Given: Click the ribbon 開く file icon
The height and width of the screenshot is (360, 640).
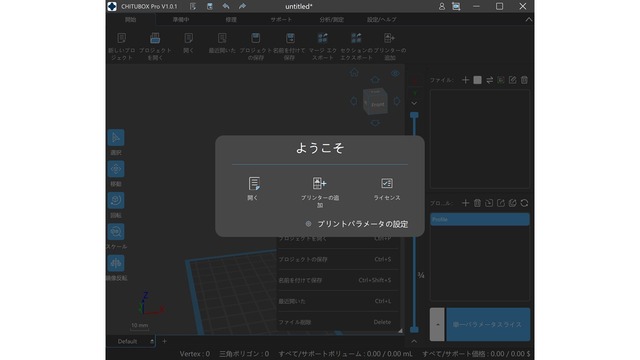Looking at the screenshot, I should [x=189, y=38].
